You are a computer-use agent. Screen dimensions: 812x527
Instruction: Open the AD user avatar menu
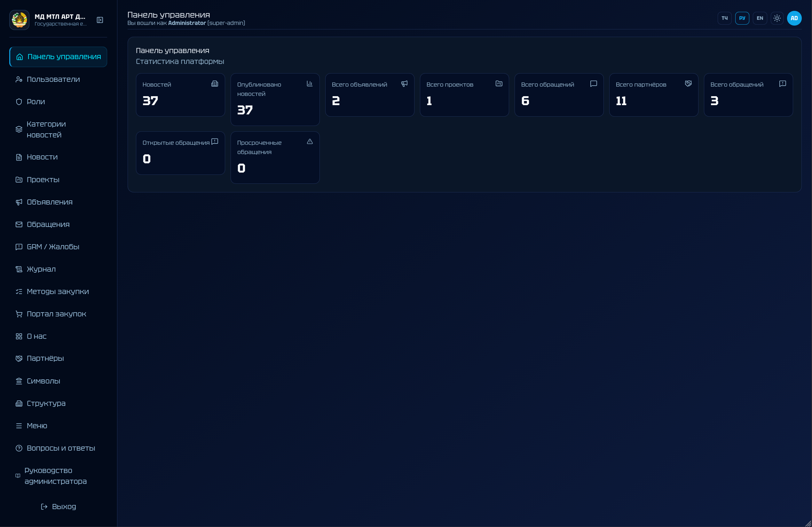[794, 18]
